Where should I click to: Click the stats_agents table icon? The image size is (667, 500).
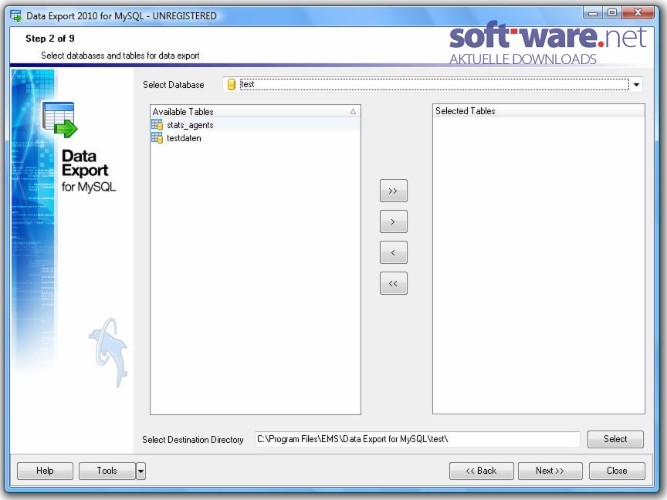coord(157,125)
